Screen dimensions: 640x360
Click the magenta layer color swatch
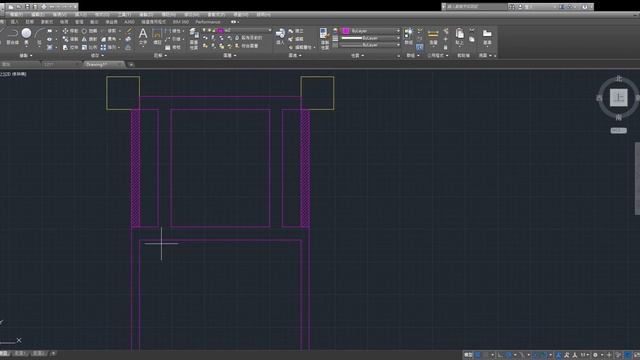[220, 30]
